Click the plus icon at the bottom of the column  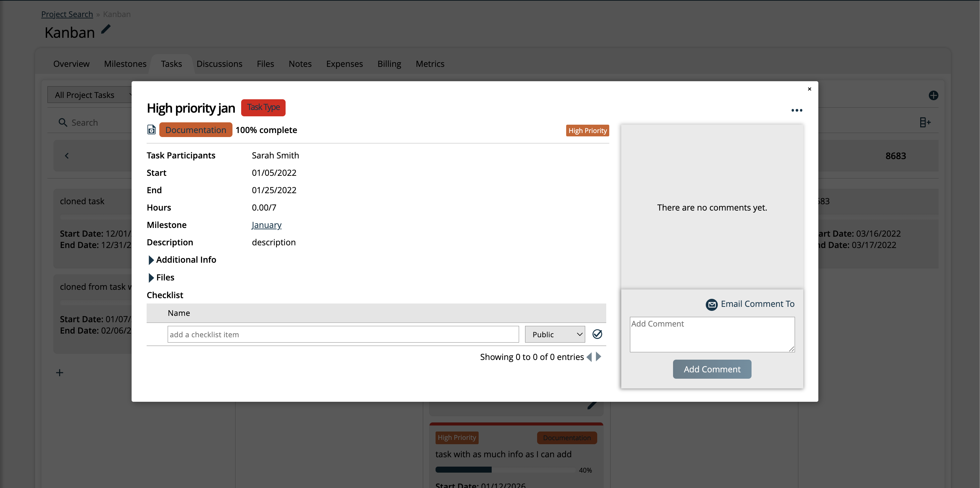59,372
